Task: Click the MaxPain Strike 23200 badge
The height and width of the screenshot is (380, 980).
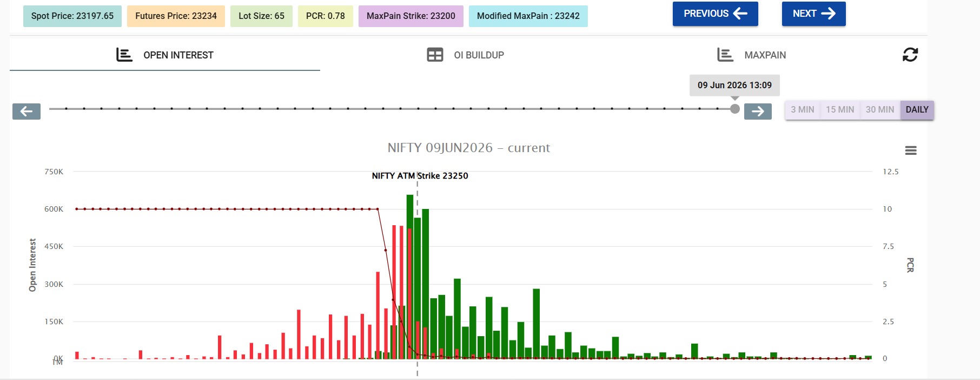Action: [411, 16]
